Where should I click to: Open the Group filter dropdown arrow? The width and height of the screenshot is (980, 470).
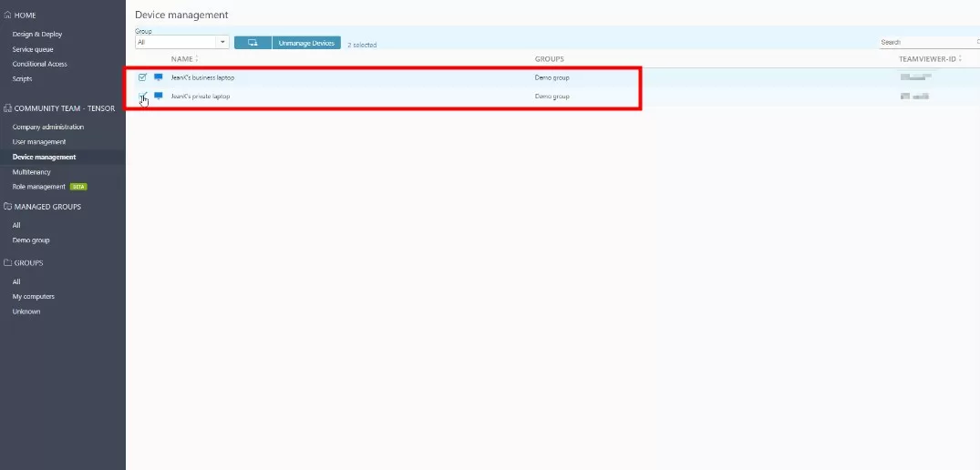223,43
